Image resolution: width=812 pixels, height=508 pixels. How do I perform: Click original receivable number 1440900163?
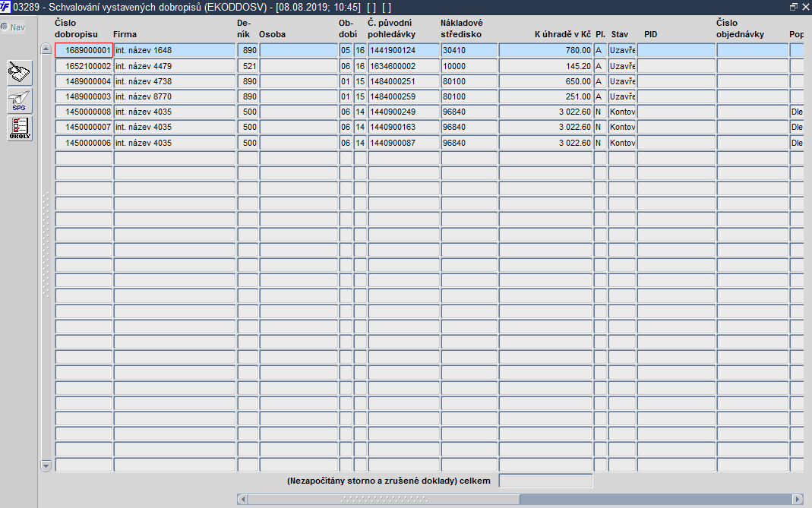(x=404, y=127)
